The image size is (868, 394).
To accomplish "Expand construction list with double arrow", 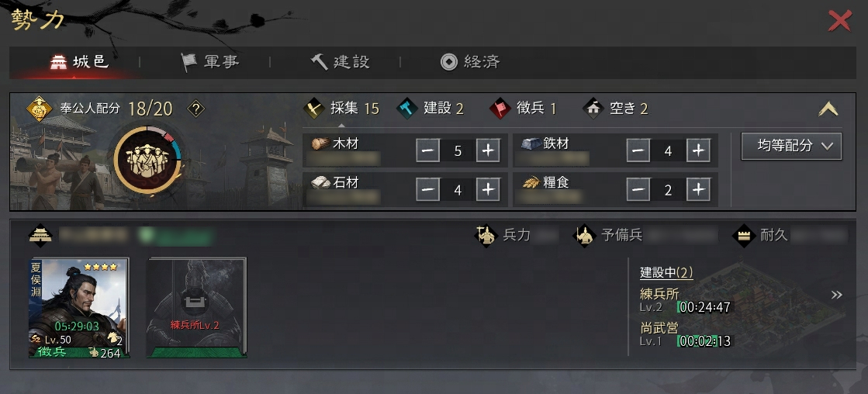I will (x=836, y=295).
